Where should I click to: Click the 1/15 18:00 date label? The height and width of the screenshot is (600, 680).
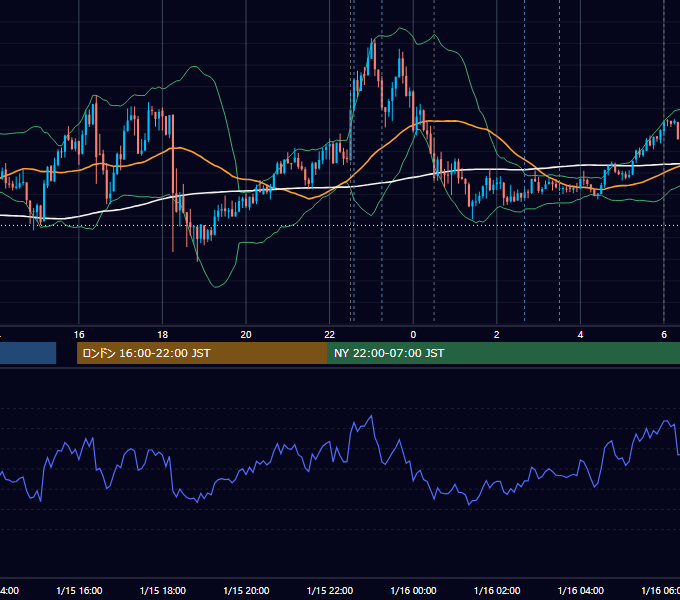coord(163,590)
